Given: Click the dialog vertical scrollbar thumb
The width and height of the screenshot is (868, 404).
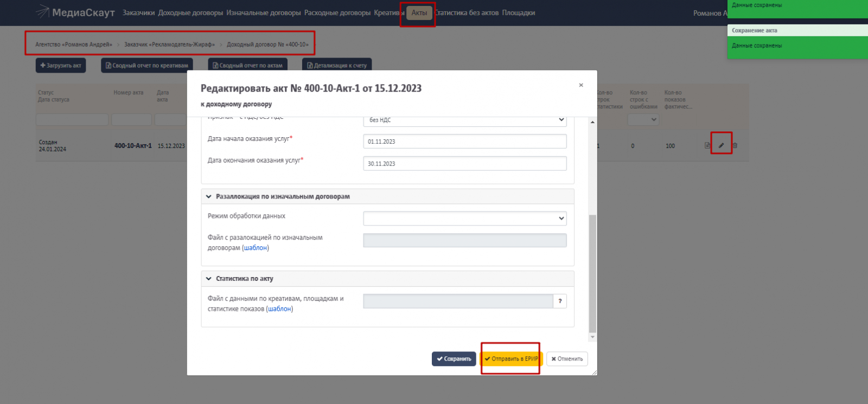Looking at the screenshot, I should tap(592, 274).
